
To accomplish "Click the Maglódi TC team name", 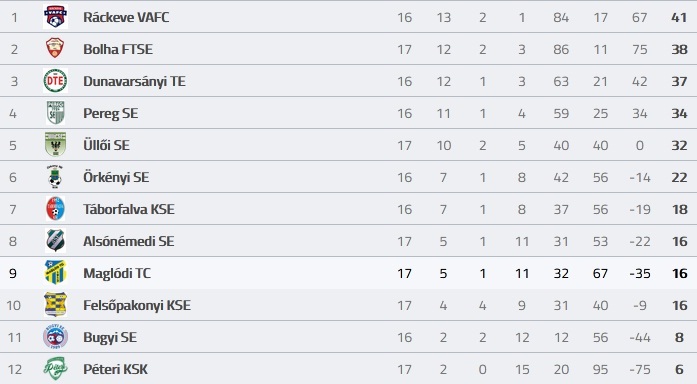I will [x=117, y=273].
